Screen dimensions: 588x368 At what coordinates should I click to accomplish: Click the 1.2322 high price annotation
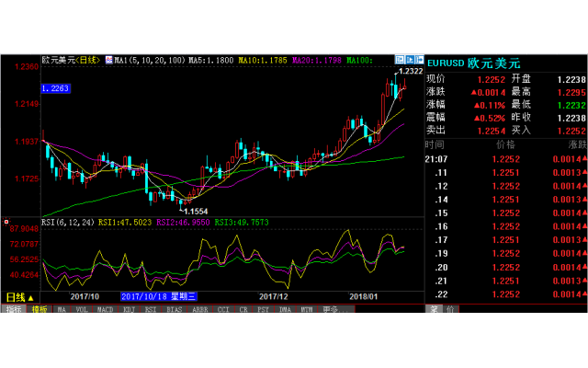pyautogui.click(x=411, y=71)
